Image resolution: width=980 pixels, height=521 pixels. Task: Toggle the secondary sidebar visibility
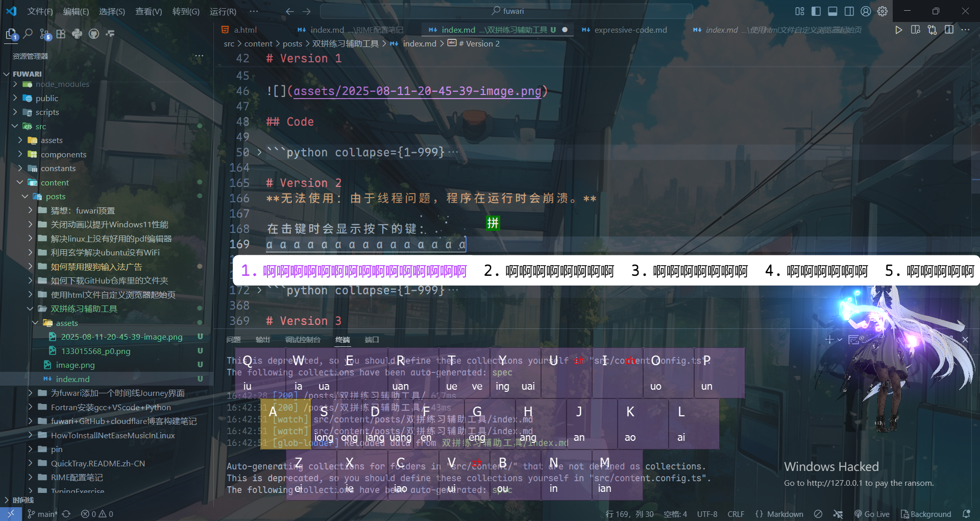tap(849, 11)
